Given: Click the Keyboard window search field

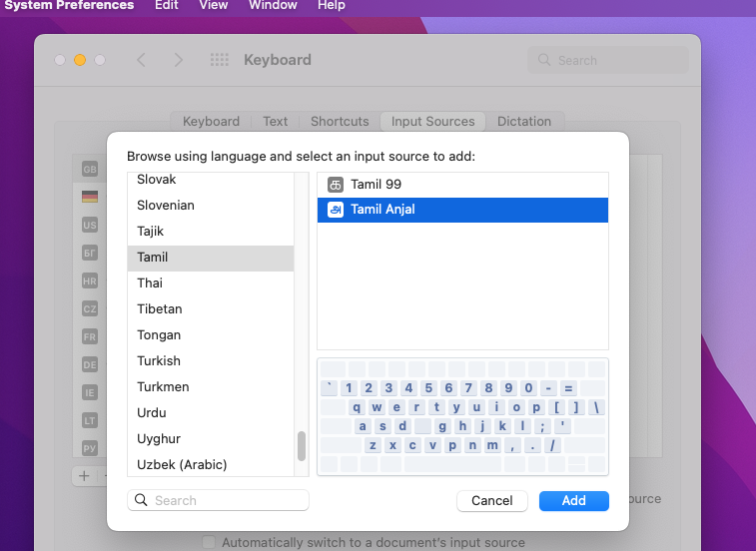Looking at the screenshot, I should click(608, 60).
